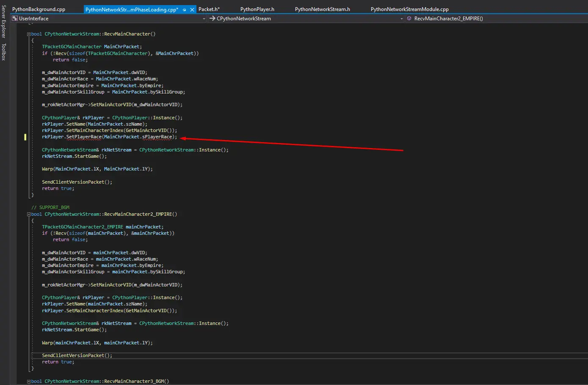Collapse the RecvMainCharacter3_BGM function block
This screenshot has width=588, height=385.
tap(29, 382)
